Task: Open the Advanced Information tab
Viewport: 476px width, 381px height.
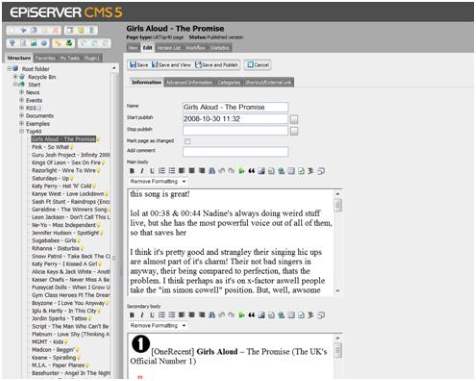Action: [189, 82]
